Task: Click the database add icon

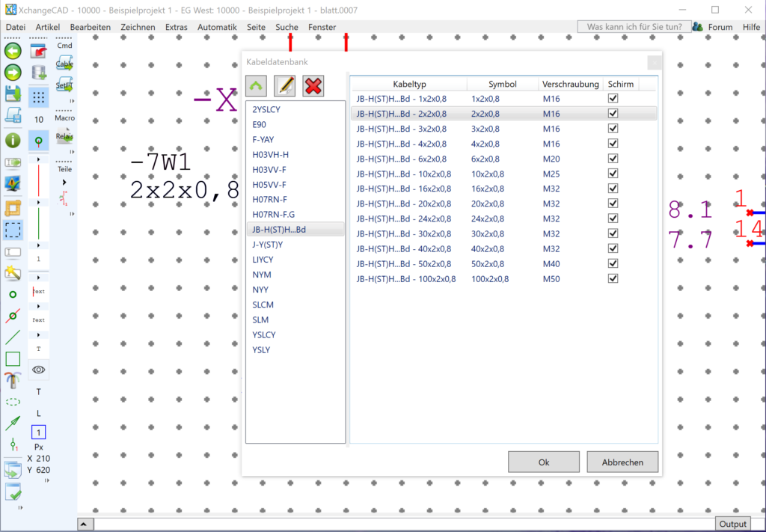Action: (38, 73)
